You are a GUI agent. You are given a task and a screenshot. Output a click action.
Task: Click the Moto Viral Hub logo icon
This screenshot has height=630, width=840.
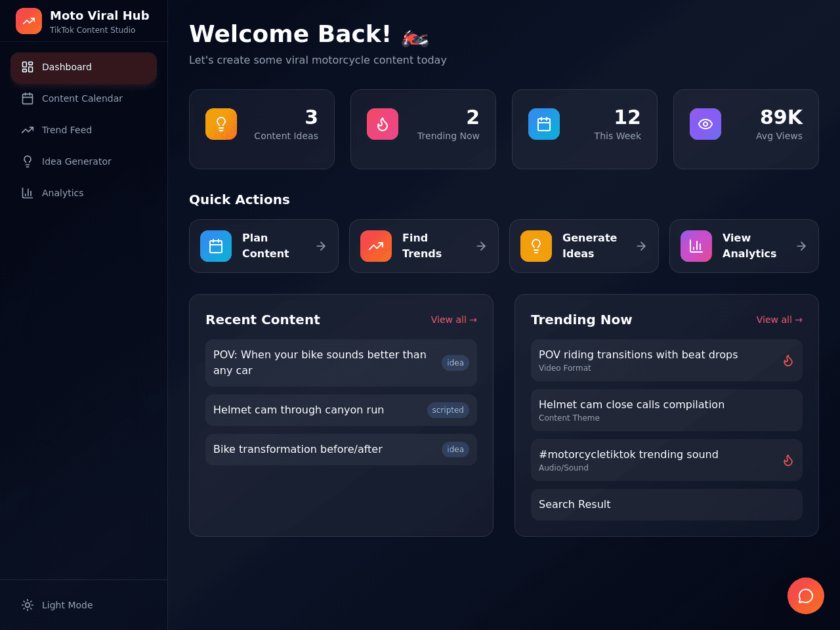[29, 21]
